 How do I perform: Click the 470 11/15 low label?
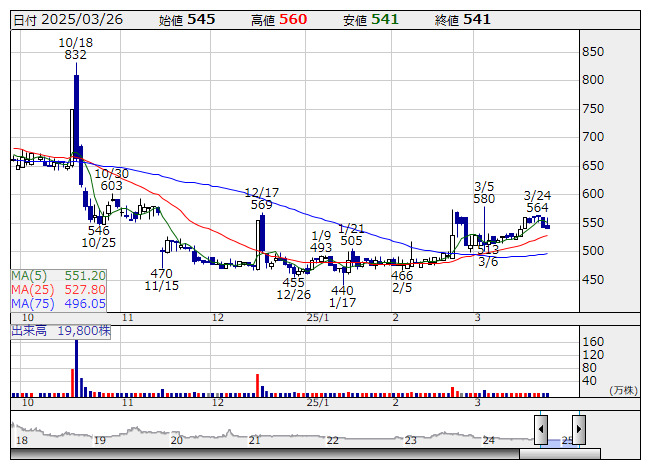pos(162,279)
